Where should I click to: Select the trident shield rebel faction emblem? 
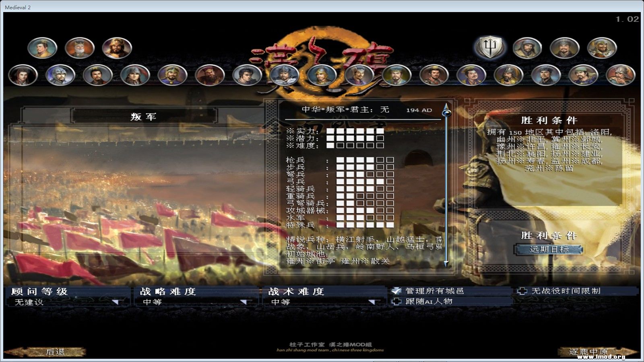point(490,47)
